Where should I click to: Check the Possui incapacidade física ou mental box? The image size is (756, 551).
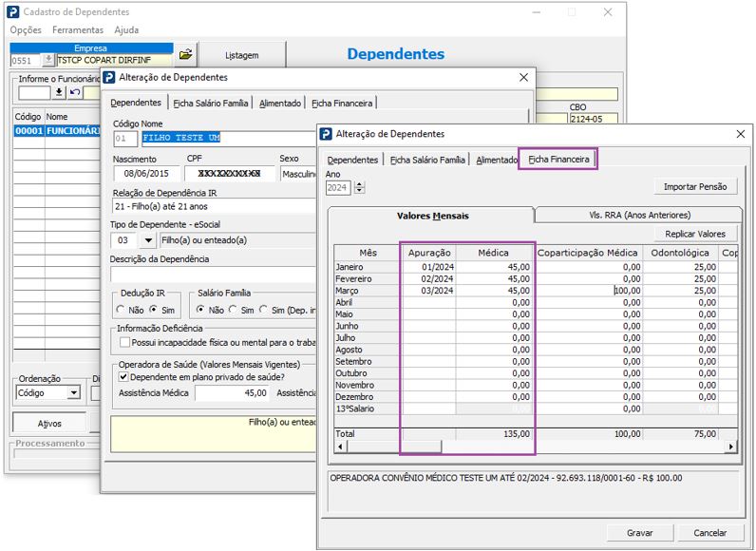tap(124, 342)
